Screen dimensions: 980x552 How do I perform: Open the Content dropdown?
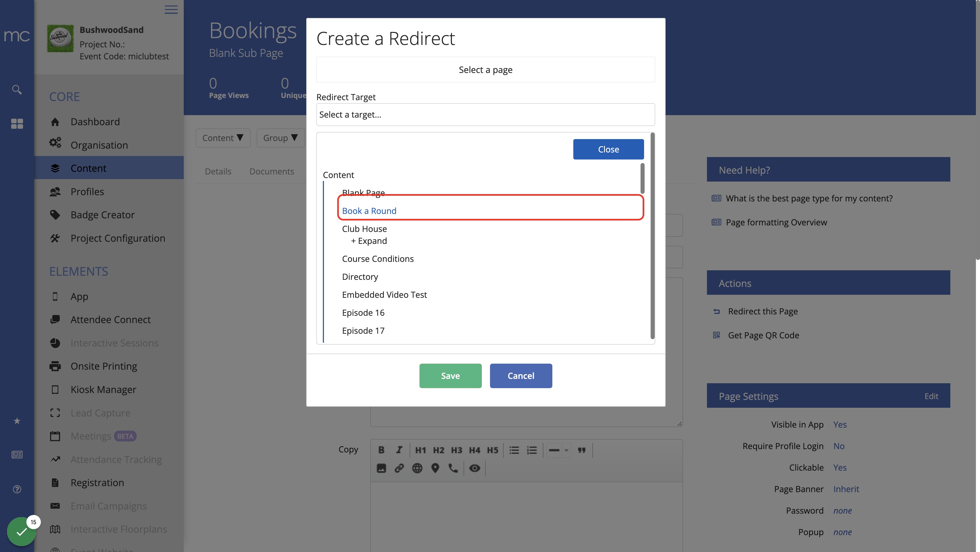(x=223, y=138)
